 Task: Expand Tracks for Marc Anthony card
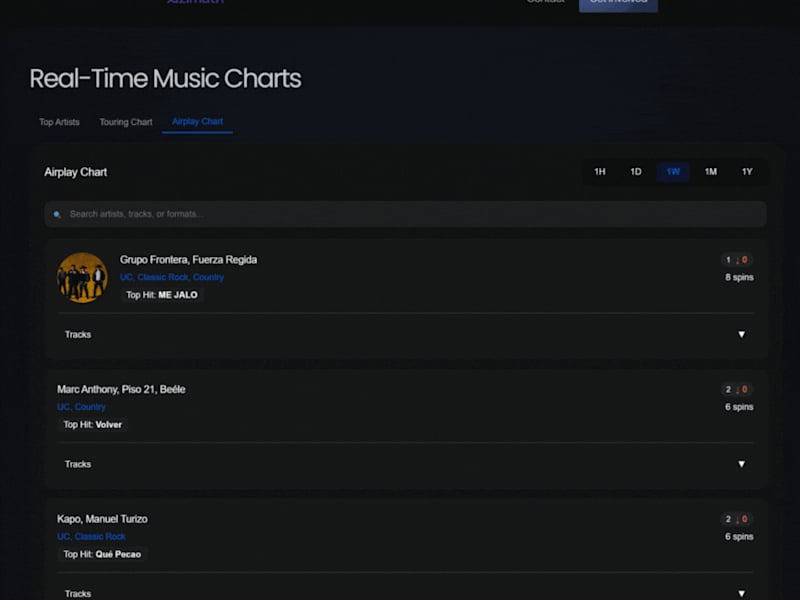click(405, 464)
